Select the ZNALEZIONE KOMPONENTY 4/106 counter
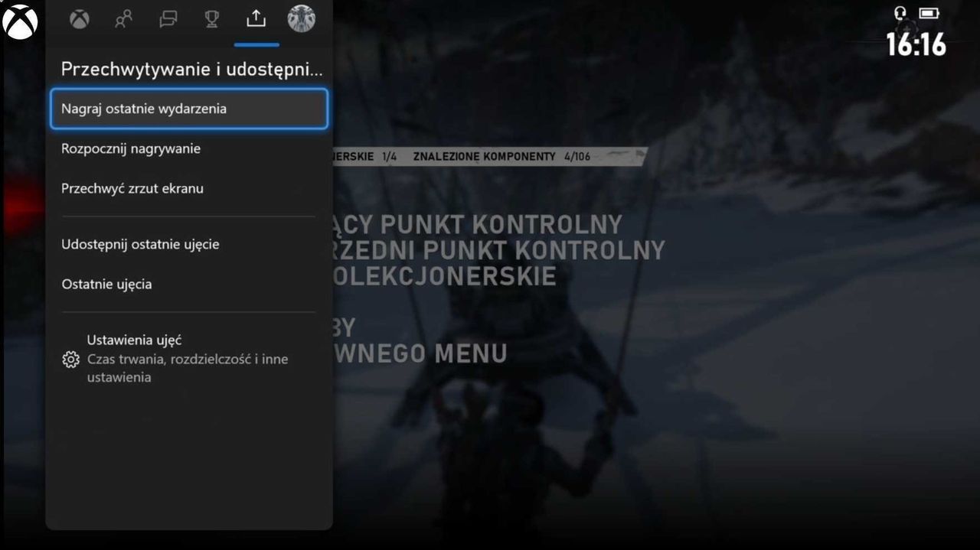Viewport: 980px width, 550px height. tap(501, 156)
